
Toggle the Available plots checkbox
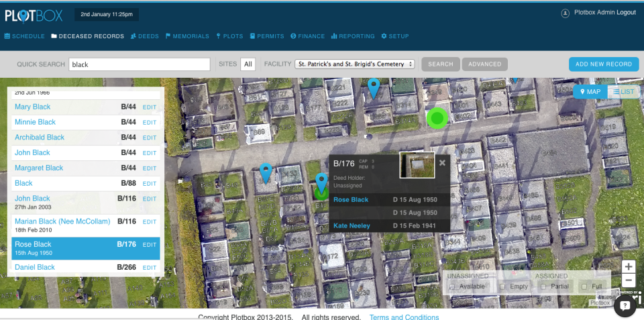452,286
